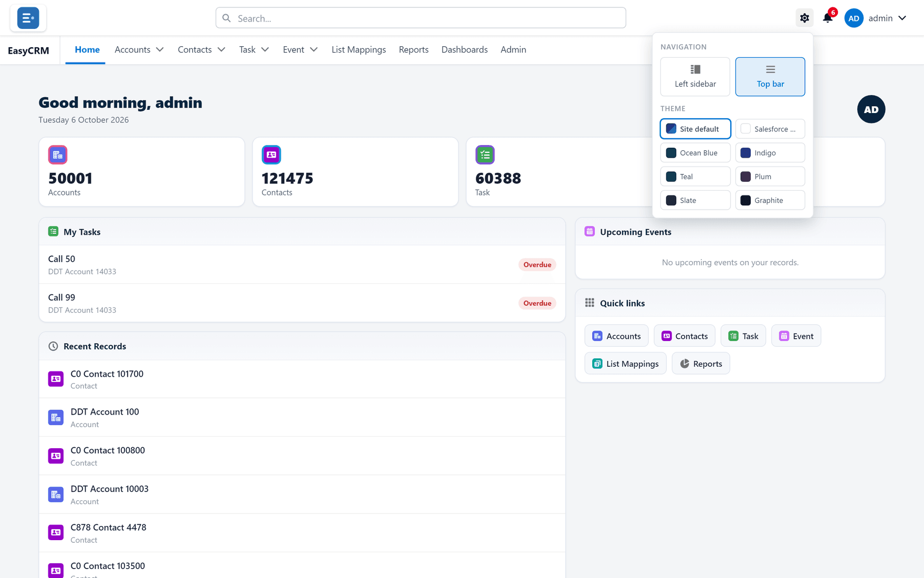Click the Contacts stat card icon

[x=271, y=154]
